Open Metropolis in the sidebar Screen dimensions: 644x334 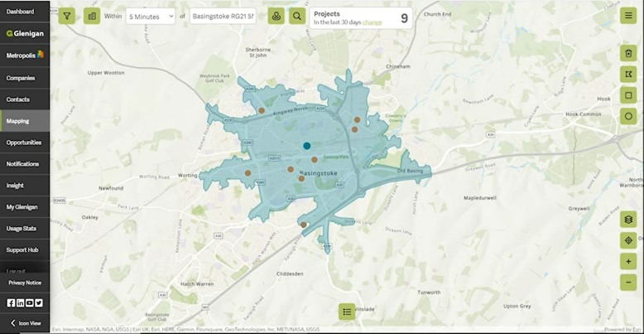(x=25, y=56)
